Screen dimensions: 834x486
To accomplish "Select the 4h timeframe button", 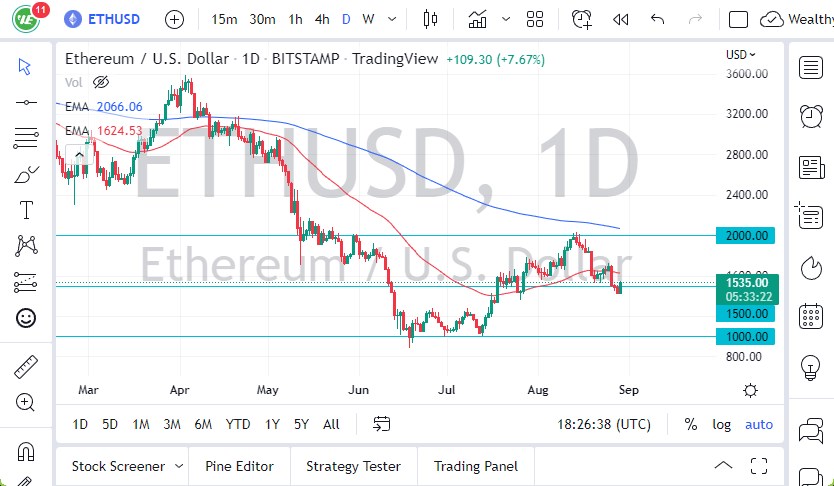I will (321, 19).
